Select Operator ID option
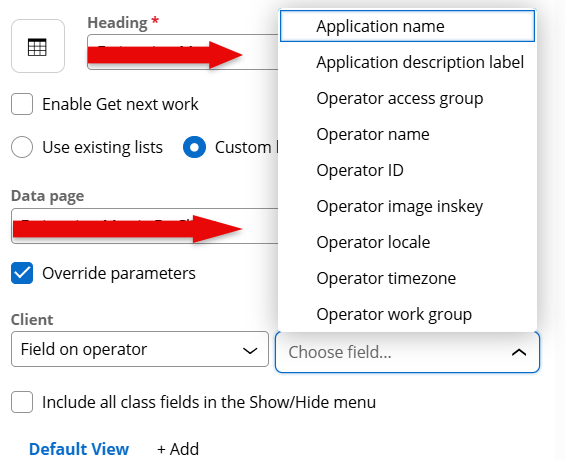 click(407, 170)
